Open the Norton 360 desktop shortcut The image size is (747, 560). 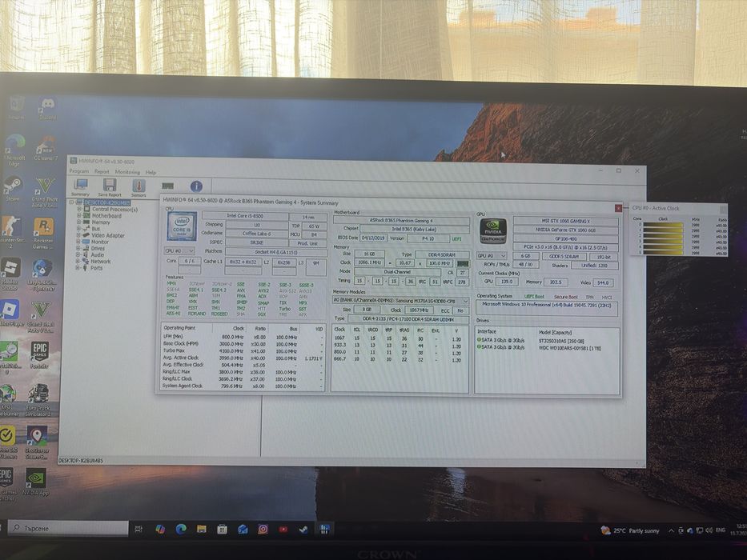click(x=8, y=442)
